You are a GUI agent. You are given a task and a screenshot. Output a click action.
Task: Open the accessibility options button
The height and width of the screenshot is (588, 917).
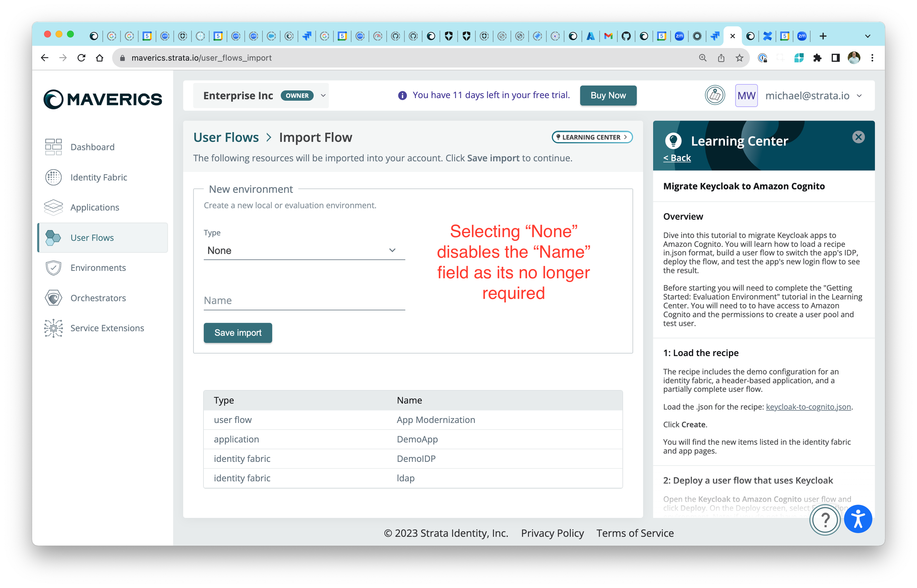858,519
